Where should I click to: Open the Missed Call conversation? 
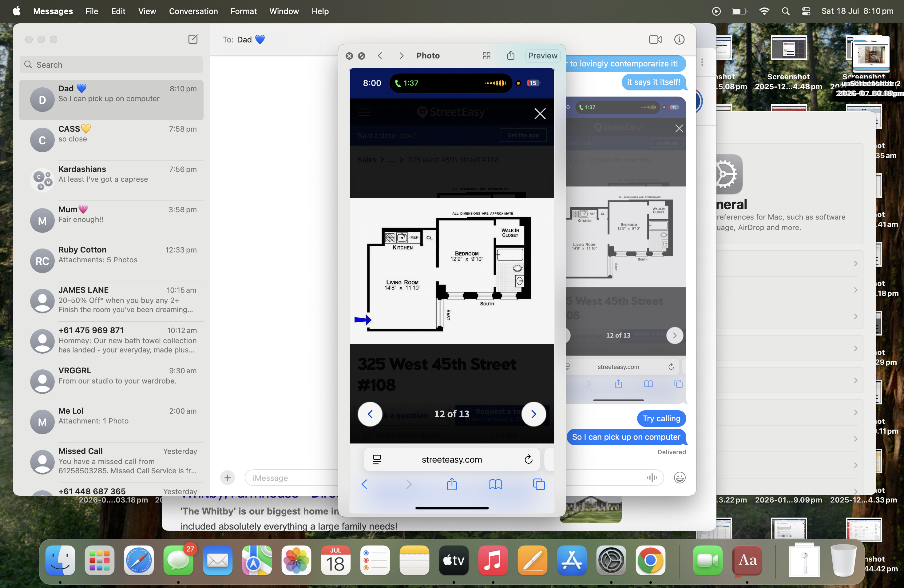point(111,462)
